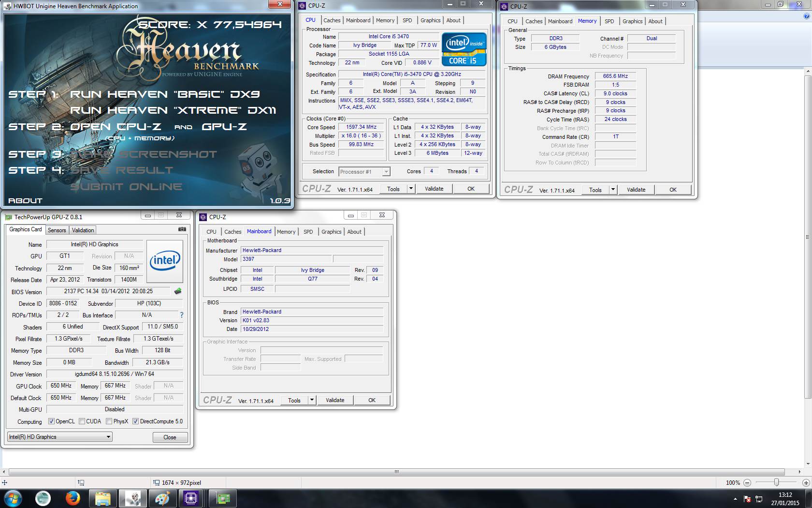Open Tools dropdown arrow in CPU-Z Memory window

[613, 190]
